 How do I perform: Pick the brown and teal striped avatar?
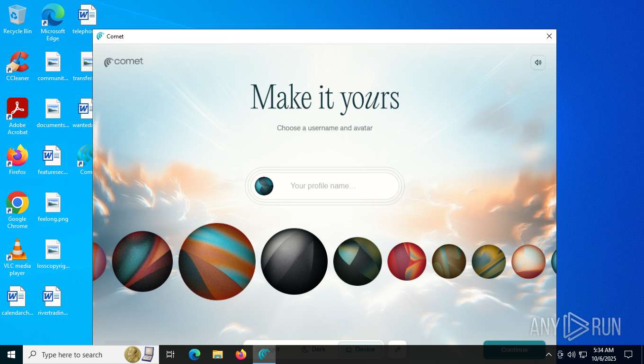(x=449, y=262)
